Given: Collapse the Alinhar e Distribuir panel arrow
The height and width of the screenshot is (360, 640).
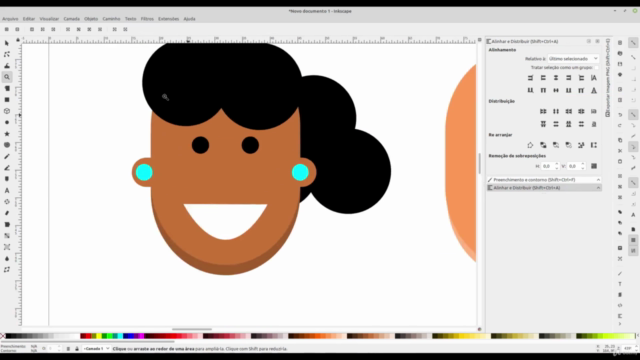Looking at the screenshot, I should coord(598,188).
